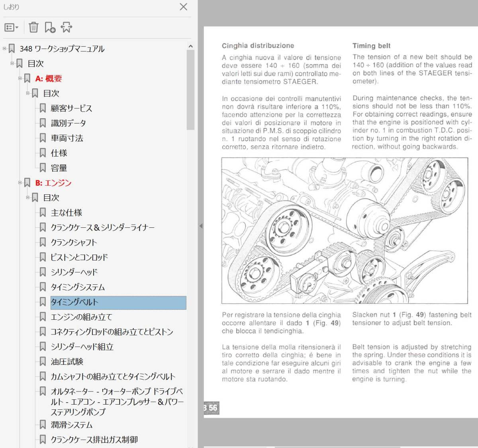Open the オルタネーター - ウォーターポンプ bookmark
This screenshot has width=478, height=448.
click(117, 401)
